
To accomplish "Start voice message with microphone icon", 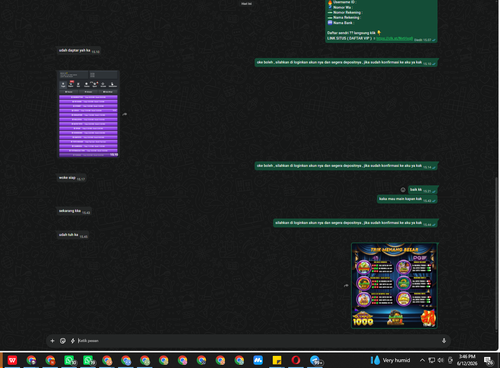I will pyautogui.click(x=444, y=341).
